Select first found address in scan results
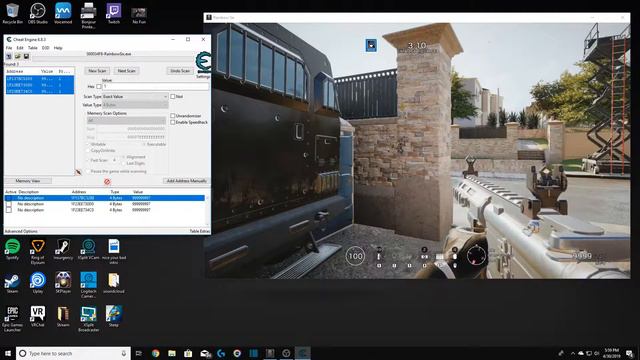This screenshot has height=360, width=640. (x=39, y=79)
